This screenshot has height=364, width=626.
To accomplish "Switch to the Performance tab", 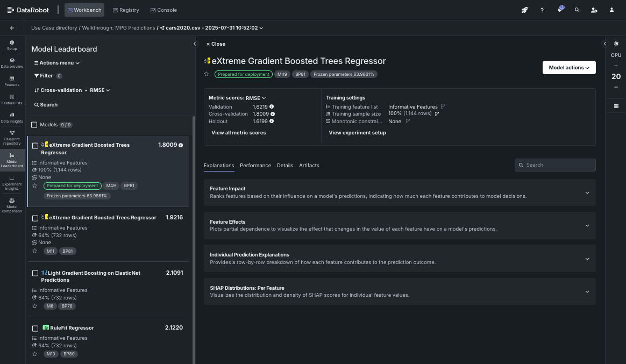I will pyautogui.click(x=255, y=166).
